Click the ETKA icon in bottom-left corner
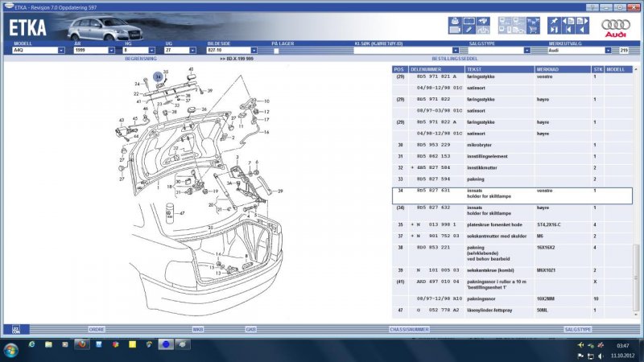 tap(15, 328)
